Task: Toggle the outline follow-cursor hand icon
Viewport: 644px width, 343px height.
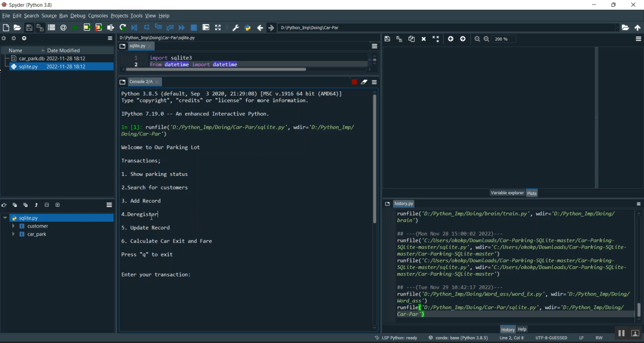Action: (4, 205)
